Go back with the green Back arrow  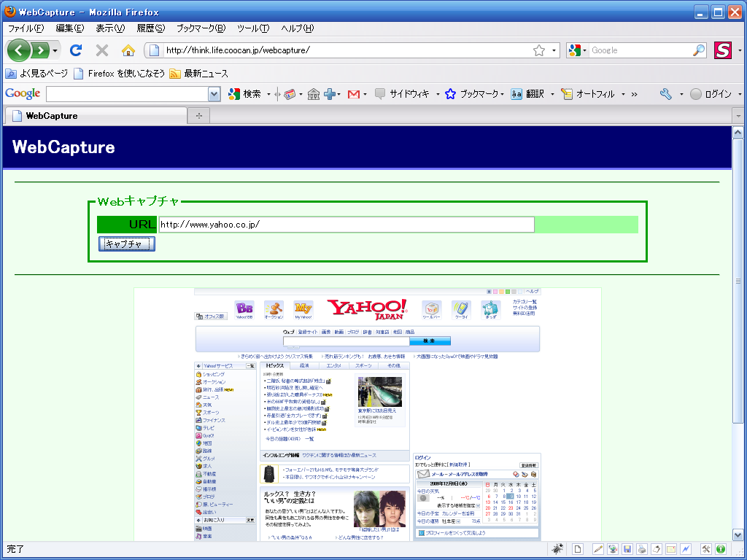[x=18, y=50]
